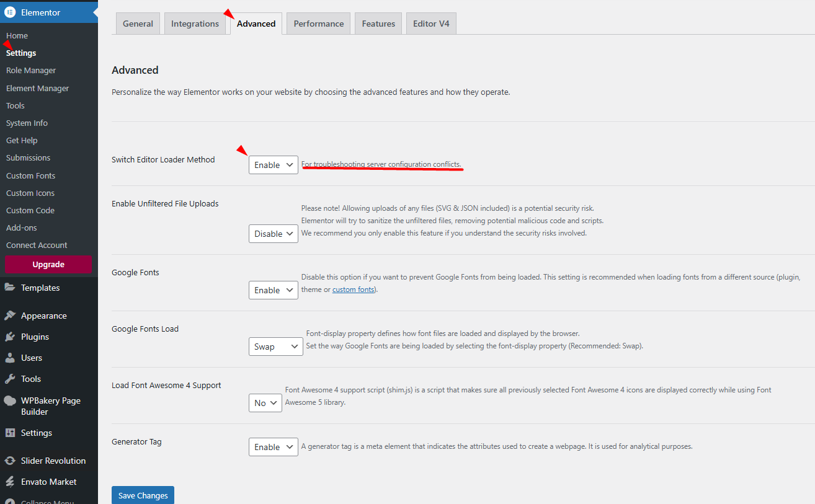Switch to the Integrations tab

[x=195, y=24]
